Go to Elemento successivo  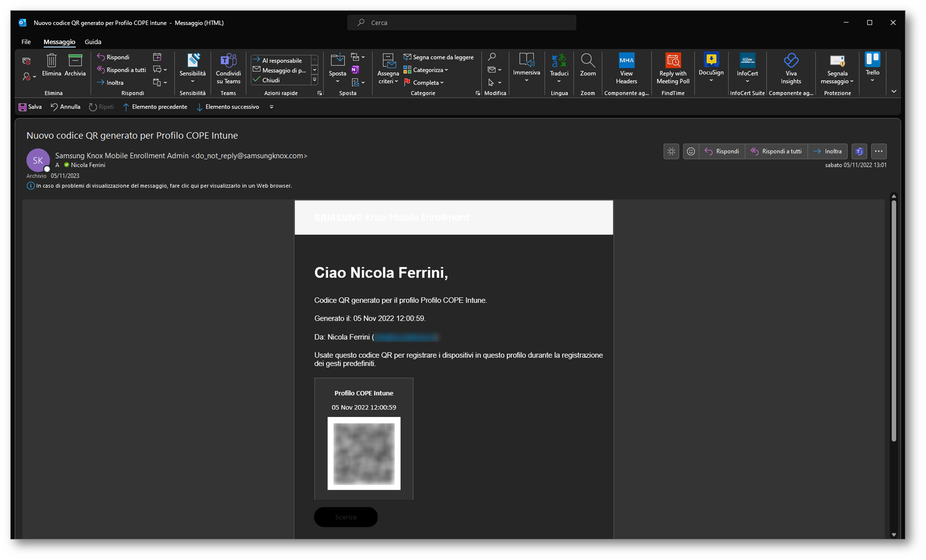click(x=228, y=107)
